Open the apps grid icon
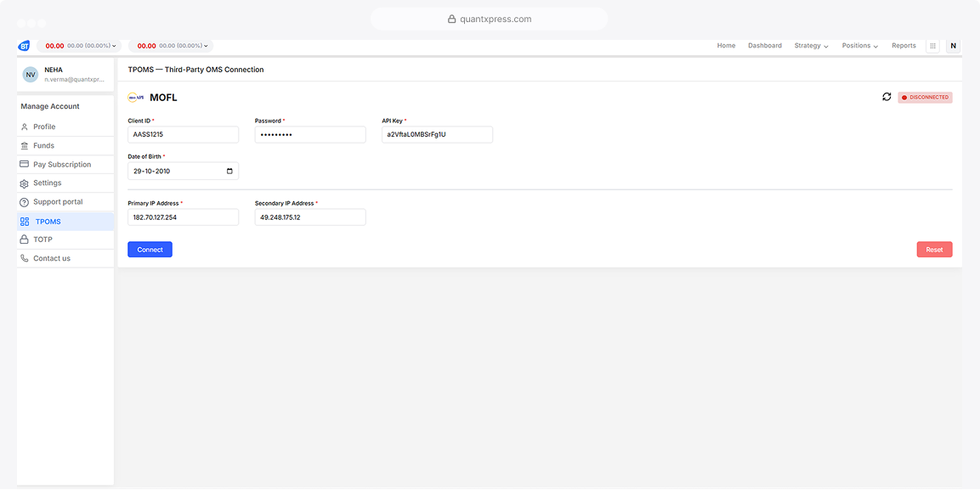The image size is (980, 490). (932, 46)
